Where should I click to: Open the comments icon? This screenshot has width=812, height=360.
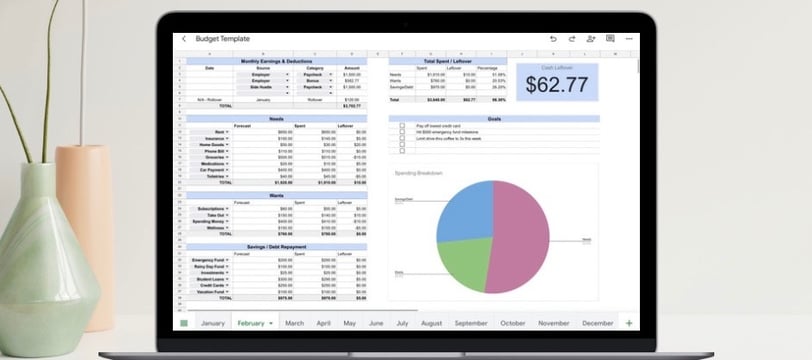click(x=610, y=39)
